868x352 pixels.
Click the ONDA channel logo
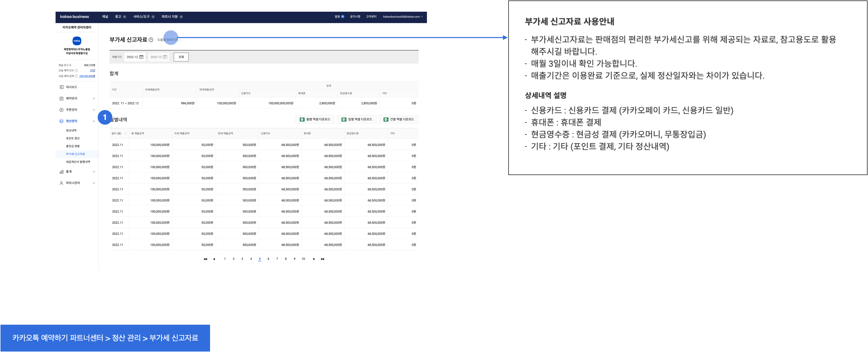pos(77,41)
